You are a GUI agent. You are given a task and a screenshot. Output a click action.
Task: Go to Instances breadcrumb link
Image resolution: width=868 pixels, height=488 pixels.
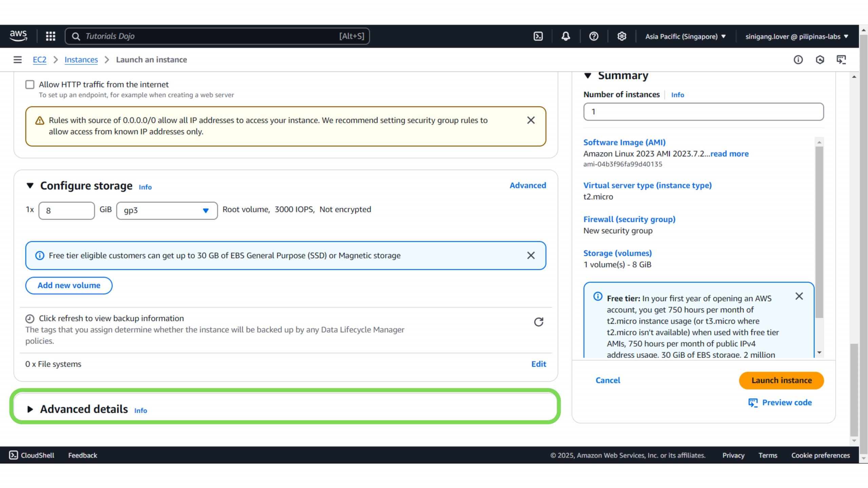click(x=81, y=60)
